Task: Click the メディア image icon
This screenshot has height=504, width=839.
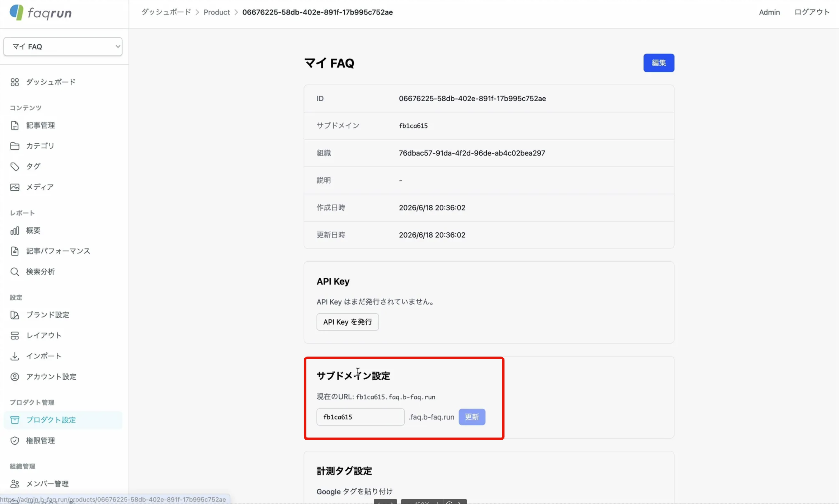Action: pyautogui.click(x=15, y=187)
